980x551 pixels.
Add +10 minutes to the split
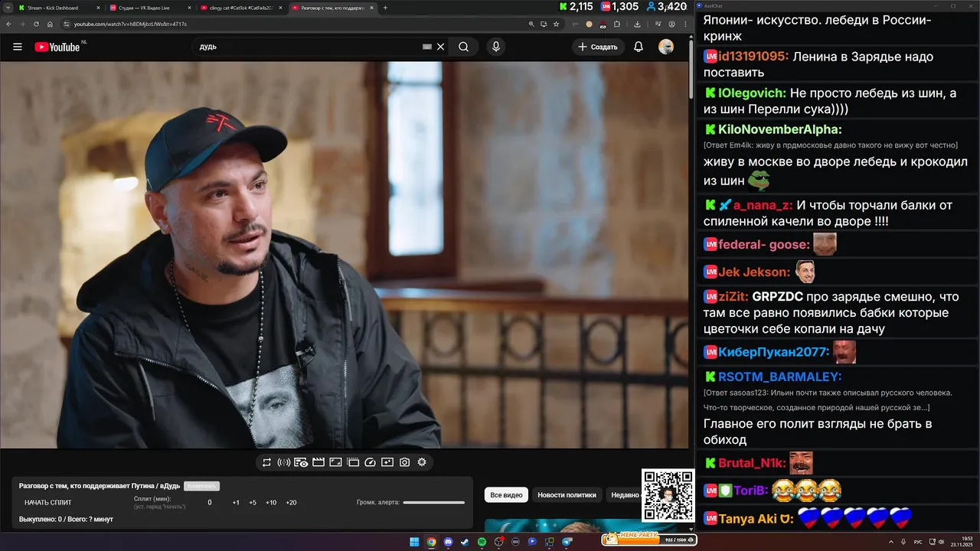pos(271,503)
